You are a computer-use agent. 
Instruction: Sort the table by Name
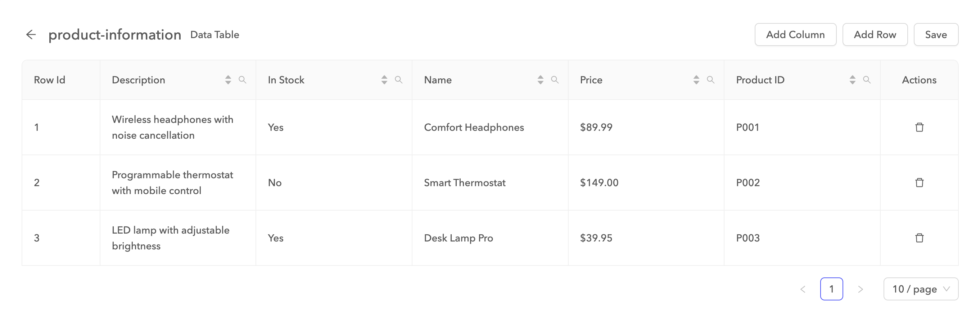coord(540,80)
